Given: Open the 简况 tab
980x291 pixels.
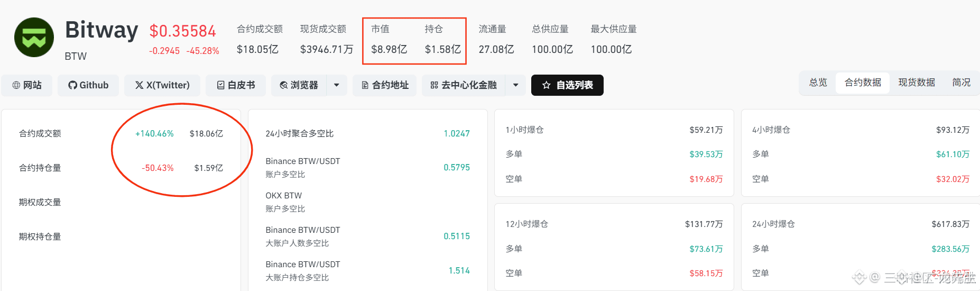Looking at the screenshot, I should (961, 83).
